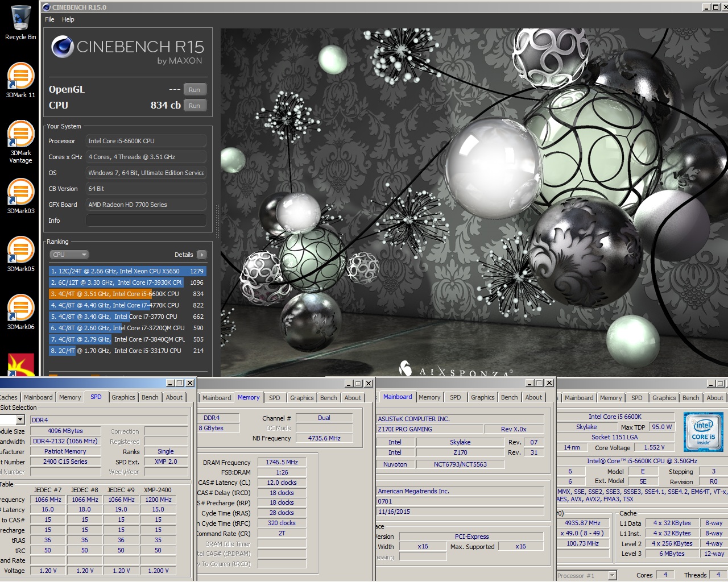The image size is (728, 582).
Task: Open the CPU ranking type dropdown
Action: coord(69,255)
